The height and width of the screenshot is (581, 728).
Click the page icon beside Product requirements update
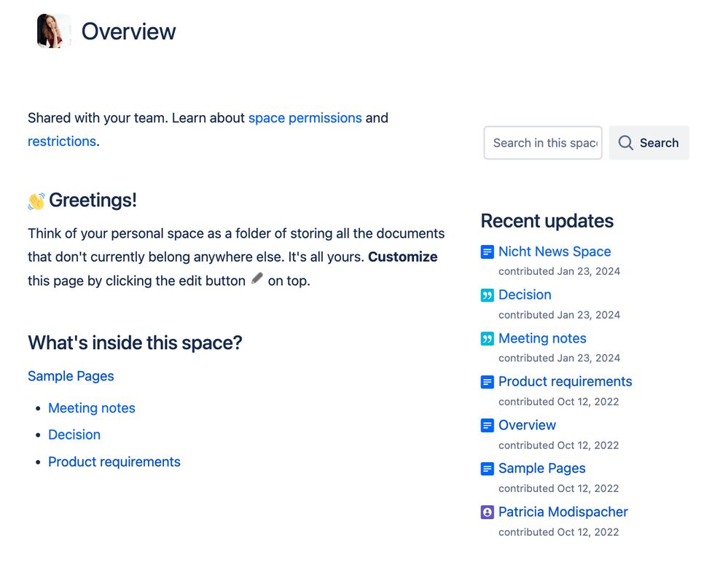[487, 382]
